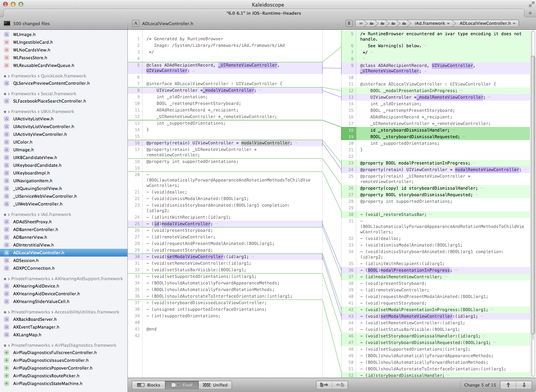Open the ADLocalViewController.h path dropdown

point(487,24)
